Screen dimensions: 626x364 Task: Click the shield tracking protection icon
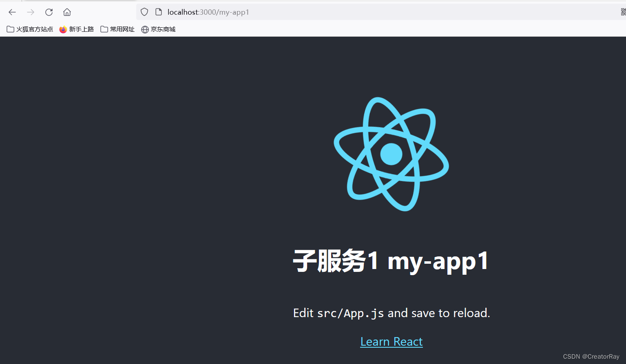coord(144,12)
